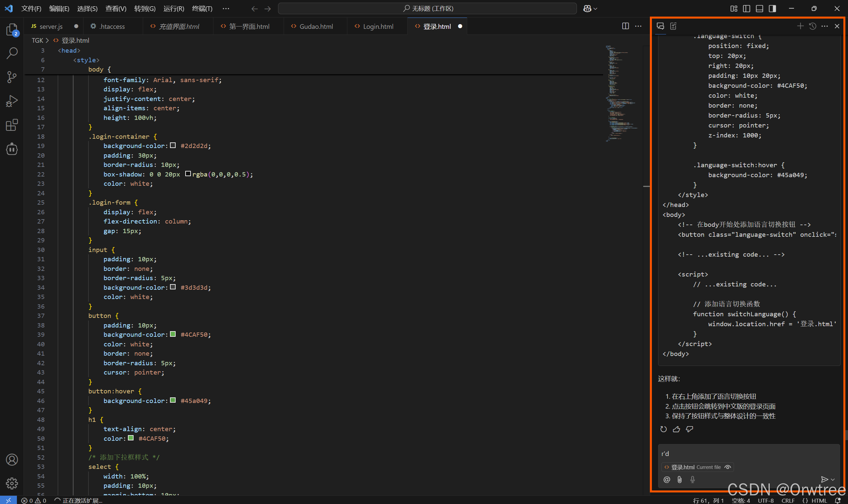Viewport: 848px width, 504px height.
Task: Click UTF-8 encoding in status bar
Action: click(x=765, y=500)
